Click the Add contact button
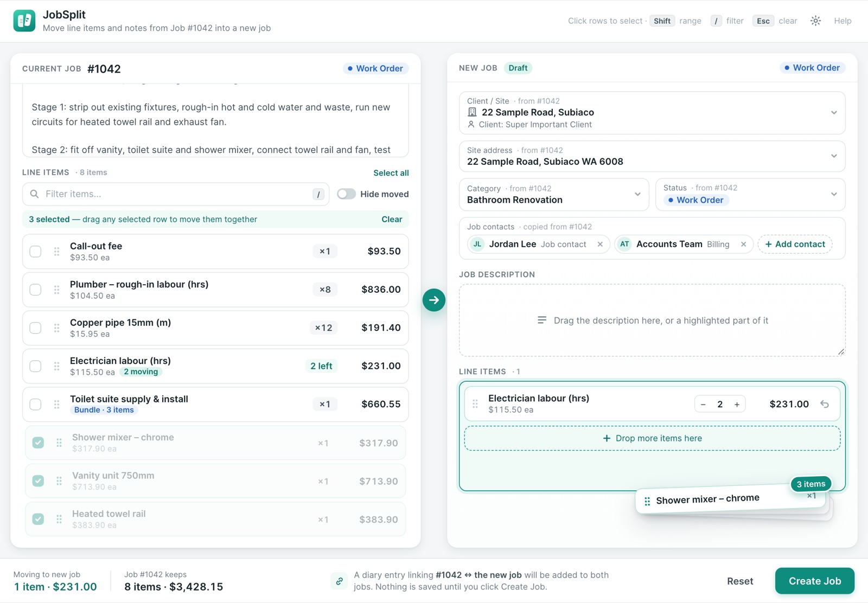 795,245
